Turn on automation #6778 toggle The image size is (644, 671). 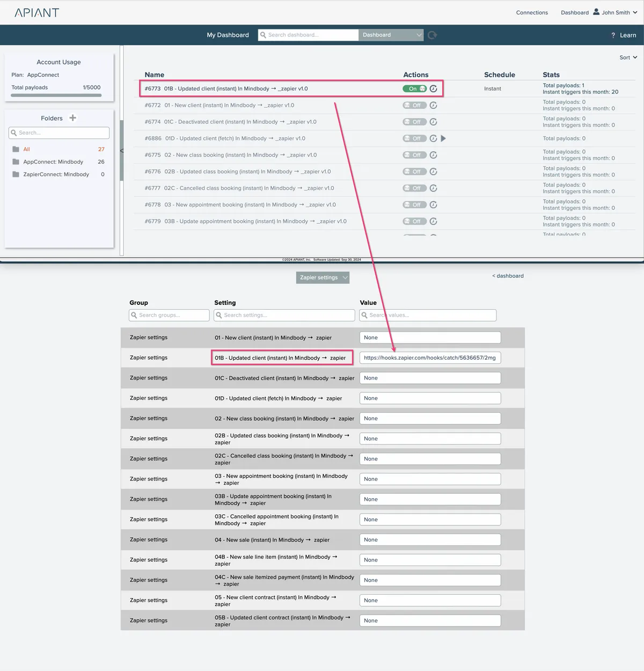click(415, 205)
